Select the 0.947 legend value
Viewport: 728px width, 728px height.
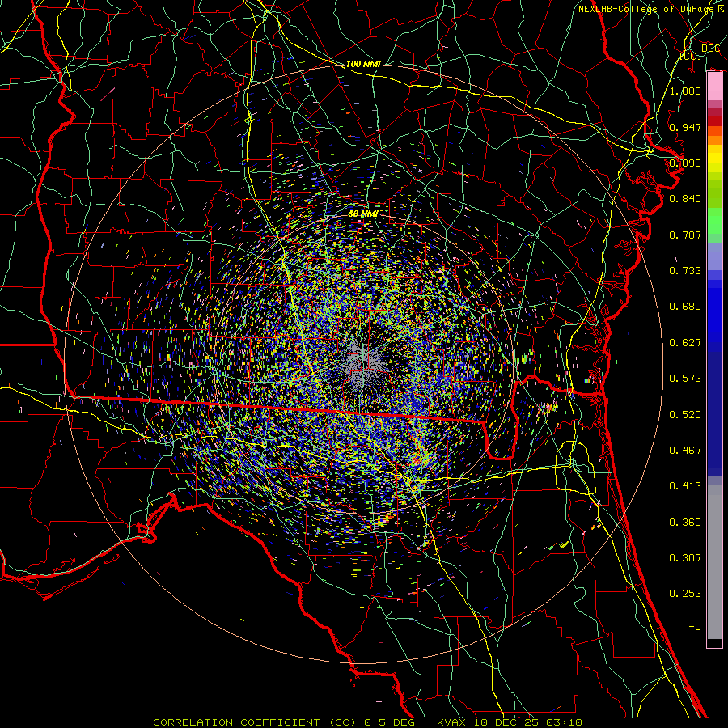point(685,127)
